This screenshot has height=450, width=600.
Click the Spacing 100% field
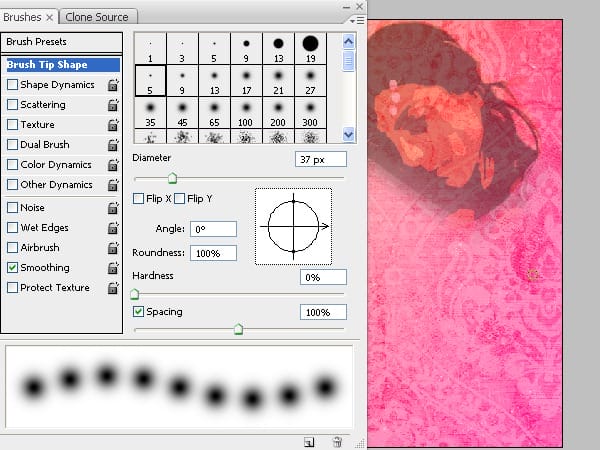[323, 312]
